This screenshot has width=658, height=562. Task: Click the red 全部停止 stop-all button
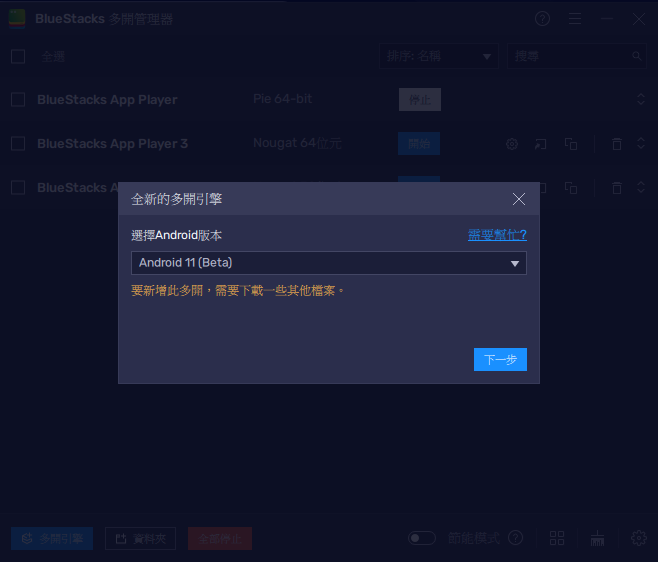(220, 538)
